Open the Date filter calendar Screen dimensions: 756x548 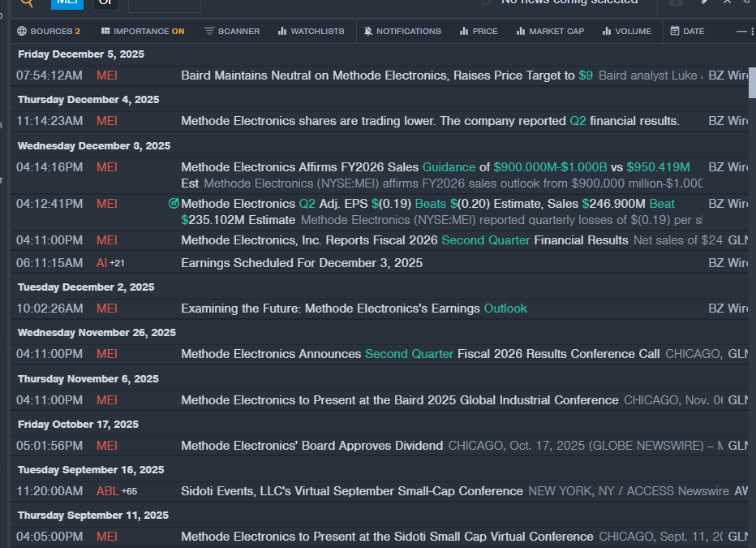tap(687, 32)
